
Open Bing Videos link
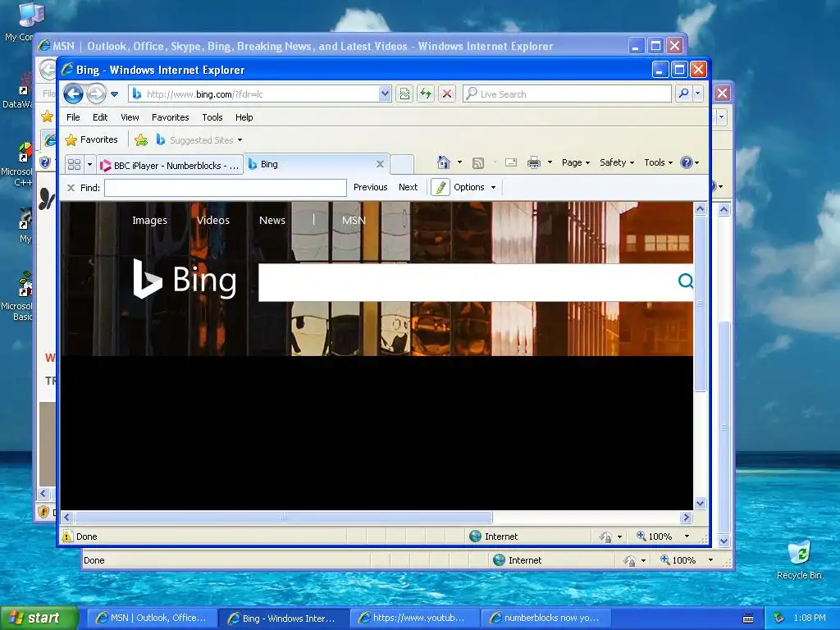tap(212, 220)
